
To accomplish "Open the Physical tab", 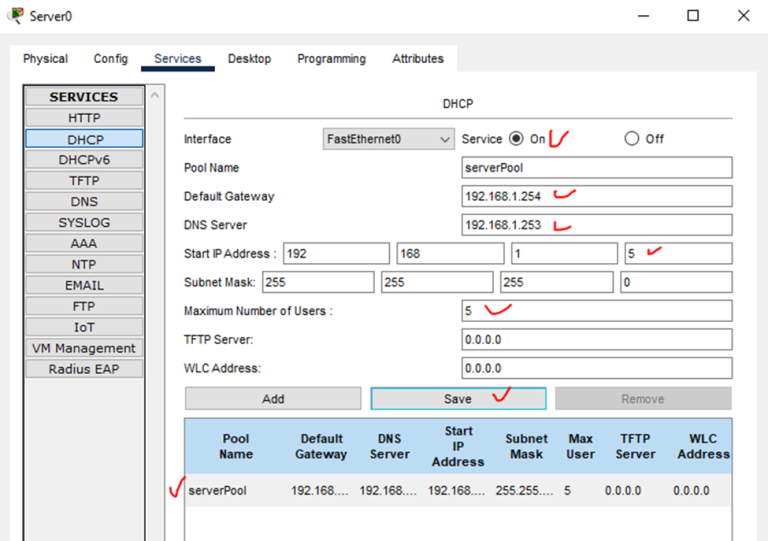I will (46, 59).
